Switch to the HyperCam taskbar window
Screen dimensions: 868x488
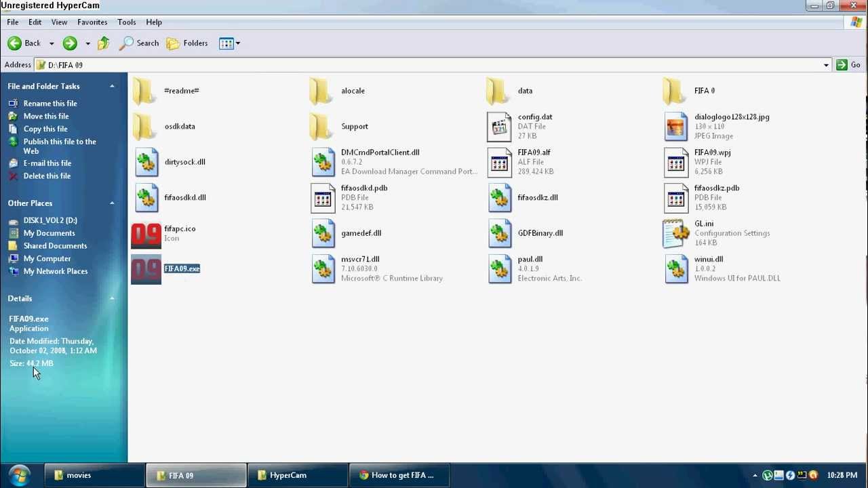298,475
